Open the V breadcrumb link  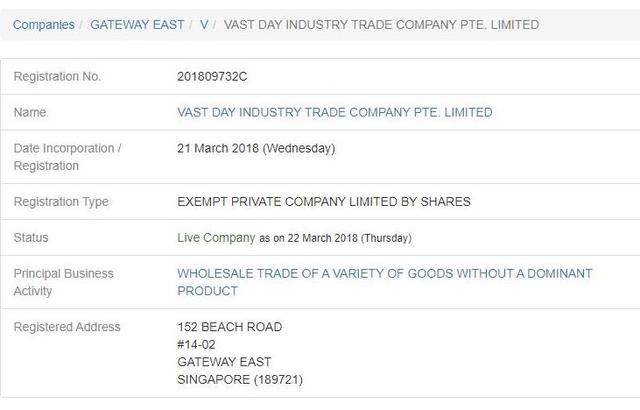[204, 25]
